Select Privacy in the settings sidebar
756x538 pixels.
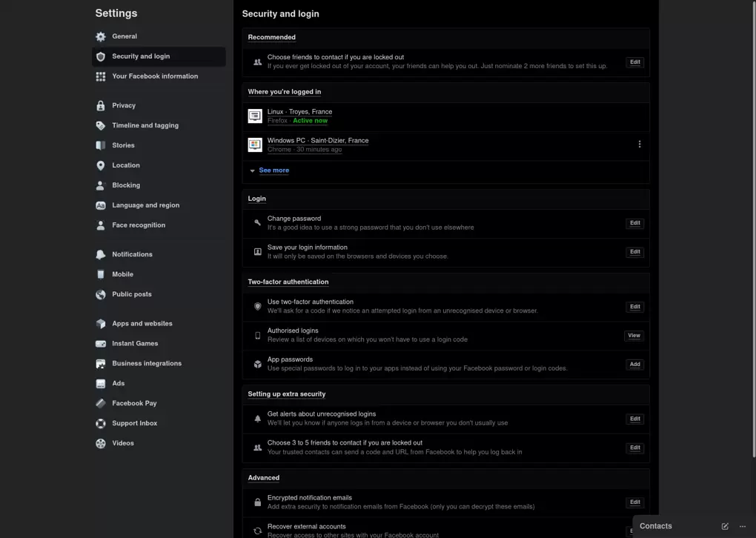click(x=159, y=105)
